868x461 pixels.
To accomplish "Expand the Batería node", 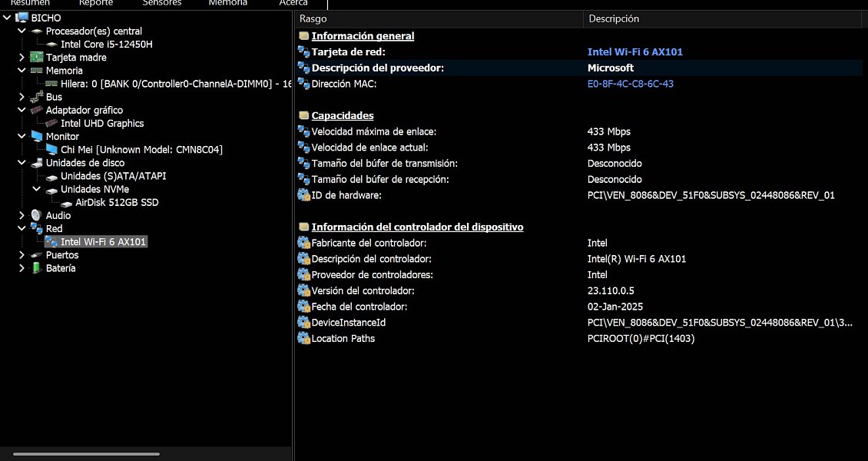I will coord(22,268).
